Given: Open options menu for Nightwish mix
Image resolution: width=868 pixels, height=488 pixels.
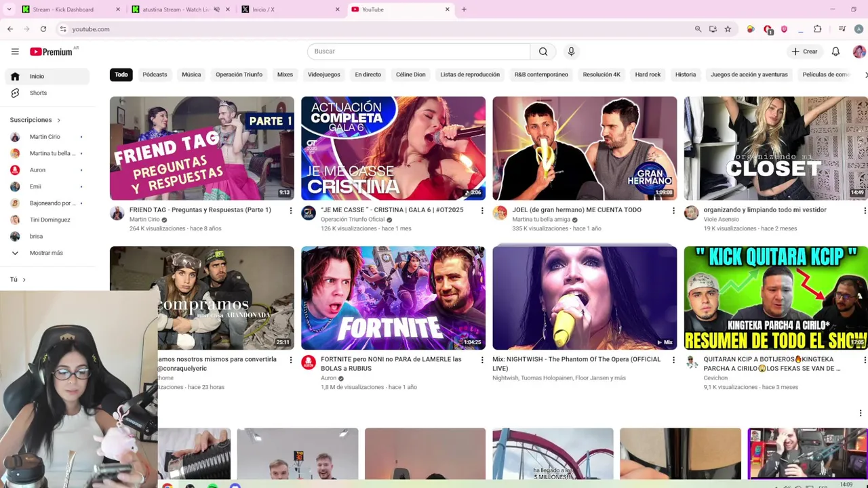Looking at the screenshot, I should tap(673, 361).
